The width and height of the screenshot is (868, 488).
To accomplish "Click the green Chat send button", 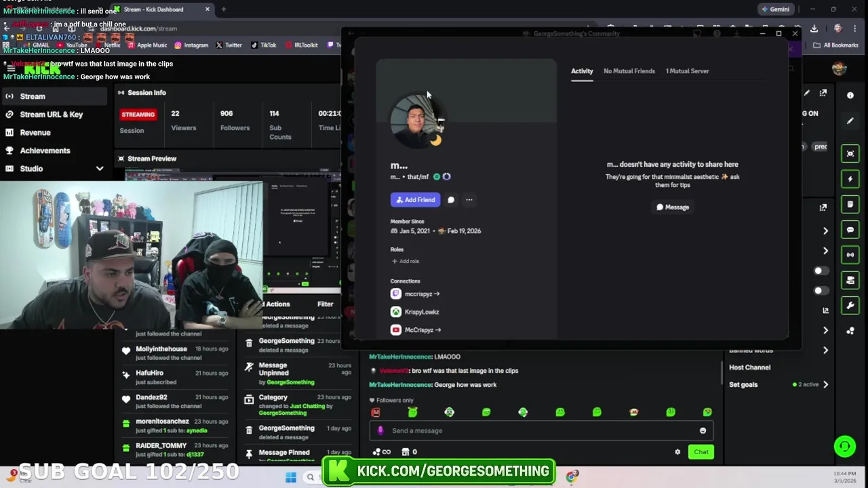I will pyautogui.click(x=701, y=452).
